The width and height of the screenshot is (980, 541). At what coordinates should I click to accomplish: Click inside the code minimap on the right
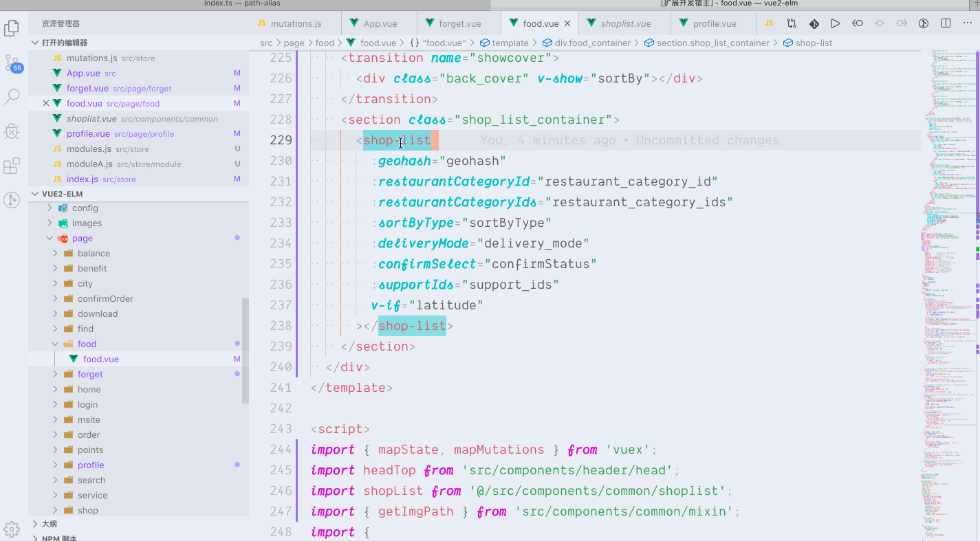pyautogui.click(x=949, y=206)
